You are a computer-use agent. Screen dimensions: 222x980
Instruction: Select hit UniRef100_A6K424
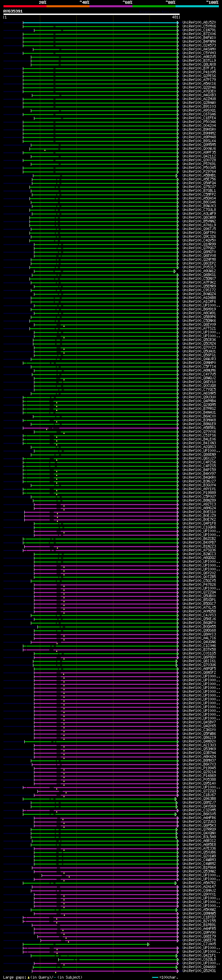(x=199, y=757)
